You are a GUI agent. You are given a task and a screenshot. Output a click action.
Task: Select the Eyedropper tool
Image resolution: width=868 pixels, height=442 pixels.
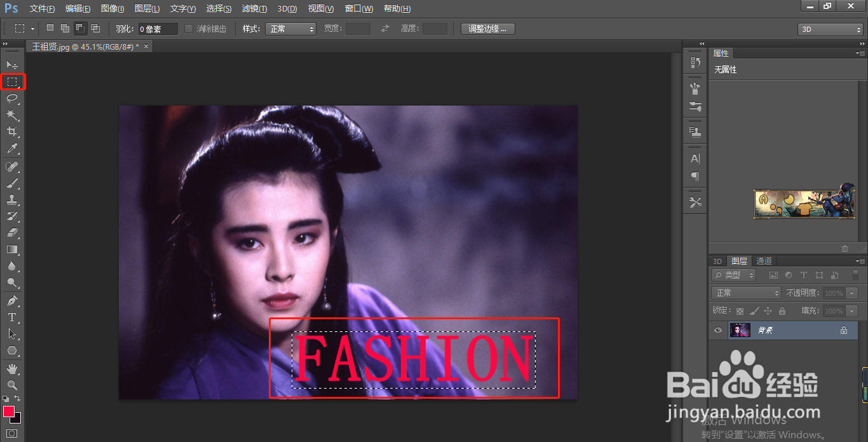12,148
